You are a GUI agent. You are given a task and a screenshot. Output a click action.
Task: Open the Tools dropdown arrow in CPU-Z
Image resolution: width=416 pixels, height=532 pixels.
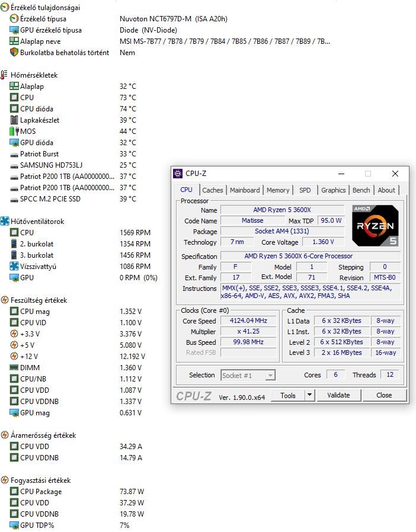[x=309, y=395]
